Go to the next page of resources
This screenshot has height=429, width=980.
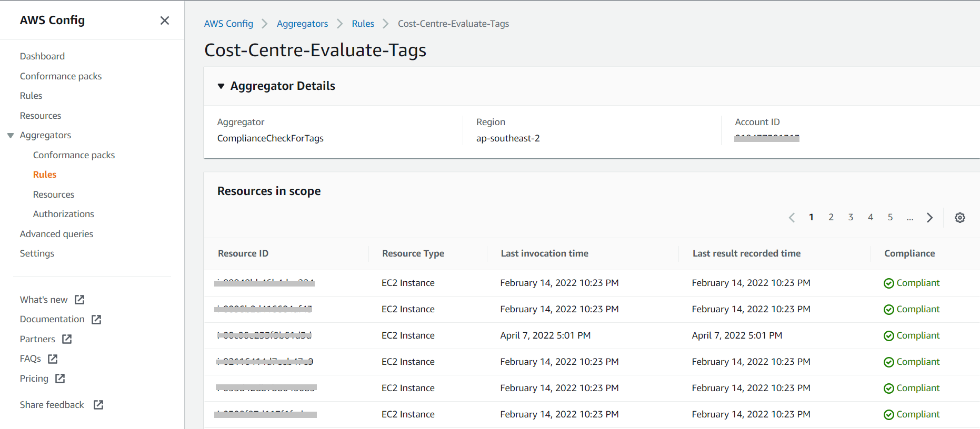pos(930,218)
